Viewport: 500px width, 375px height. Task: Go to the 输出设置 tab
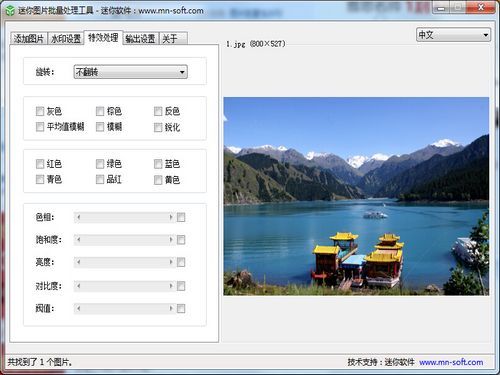coord(141,39)
